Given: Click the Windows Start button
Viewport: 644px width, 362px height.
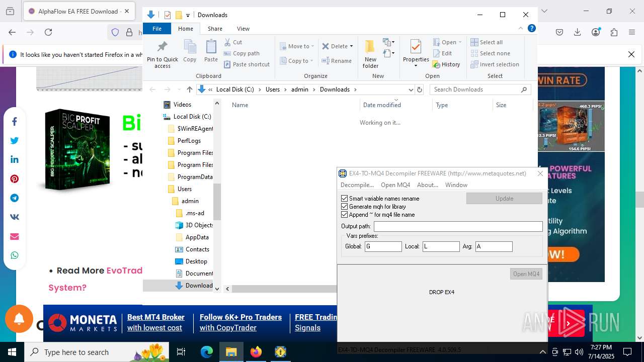Looking at the screenshot, I should point(12,352).
